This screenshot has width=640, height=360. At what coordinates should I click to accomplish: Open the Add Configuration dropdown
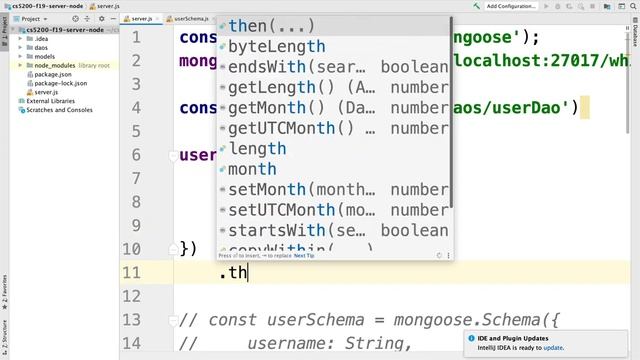(x=511, y=6)
